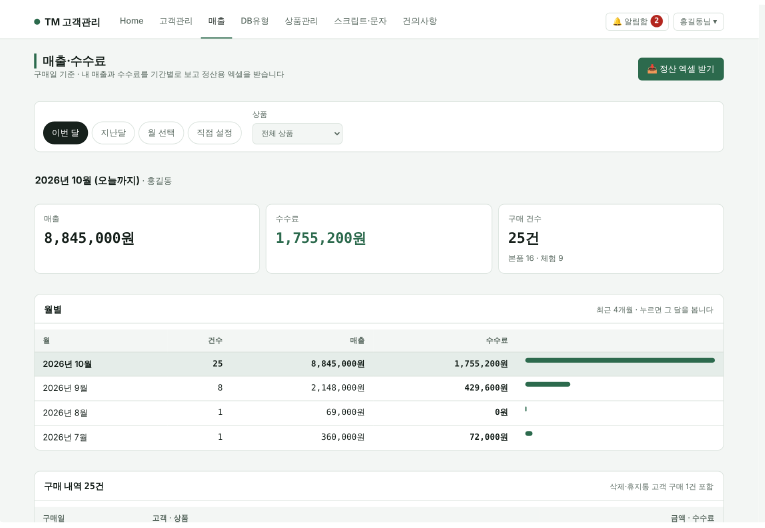Click the 360,000원 sales cell
The height and width of the screenshot is (528, 765).
click(342, 437)
